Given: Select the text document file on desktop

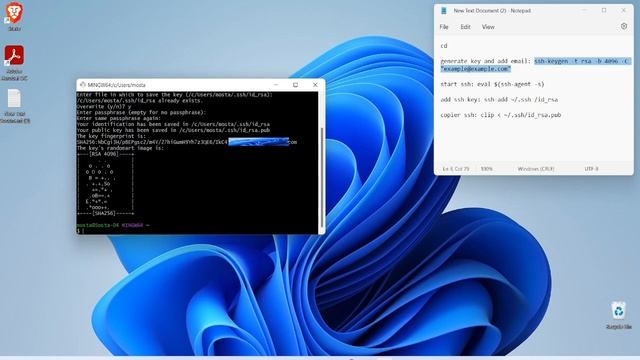Looking at the screenshot, I should 14,105.
